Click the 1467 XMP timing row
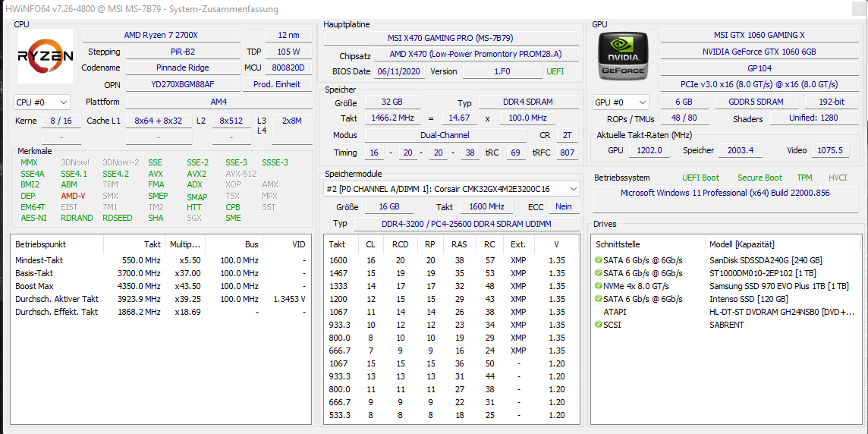The image size is (868, 434). click(x=451, y=273)
